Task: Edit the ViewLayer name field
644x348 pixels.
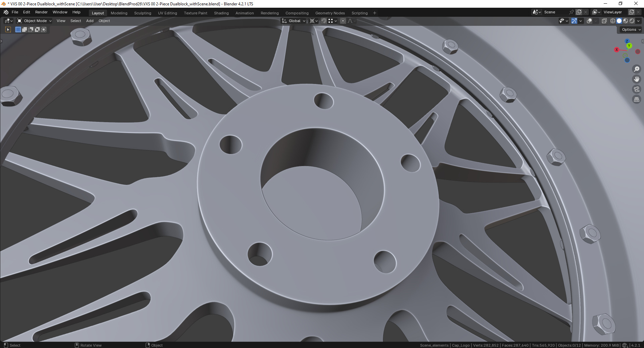Action: click(x=615, y=12)
